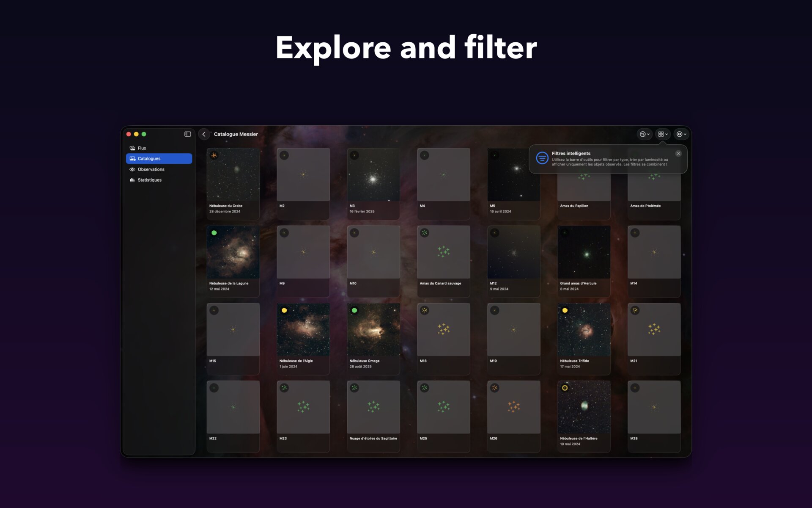The width and height of the screenshot is (812, 508).
Task: Click the ring badge on Nébuleuse de l'Haltère
Action: 565,388
